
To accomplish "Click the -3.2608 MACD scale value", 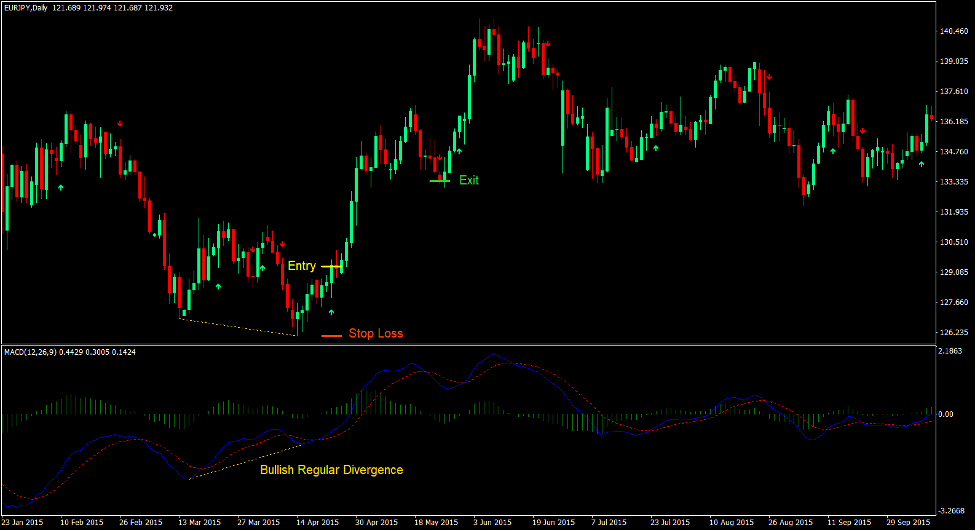I will pyautogui.click(x=951, y=511).
